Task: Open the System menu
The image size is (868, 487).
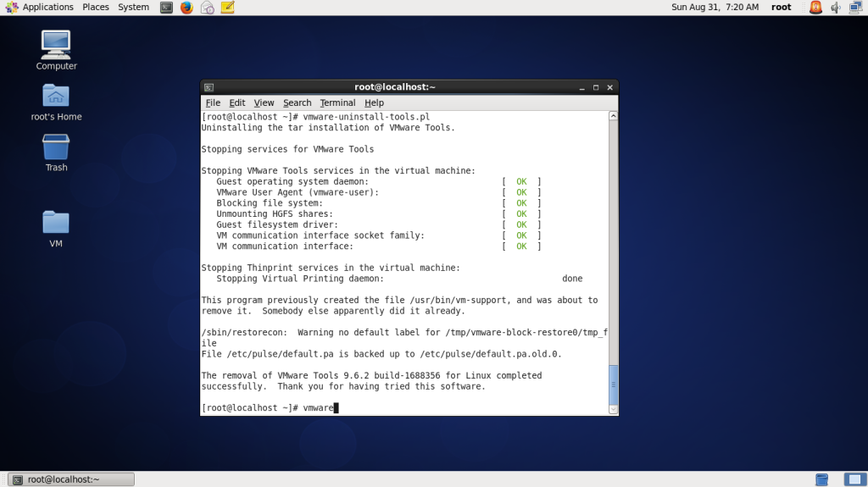Action: (133, 7)
